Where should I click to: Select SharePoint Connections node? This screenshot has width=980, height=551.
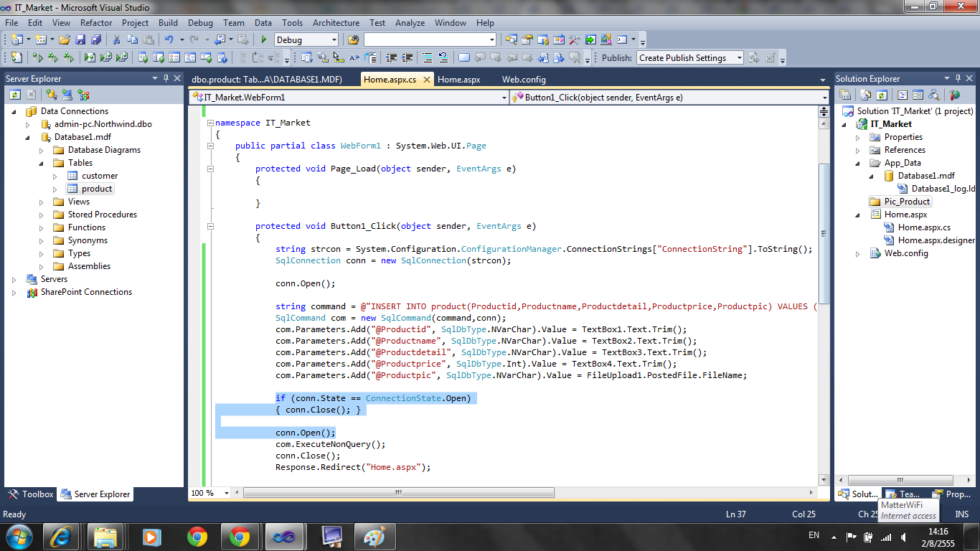tap(86, 292)
